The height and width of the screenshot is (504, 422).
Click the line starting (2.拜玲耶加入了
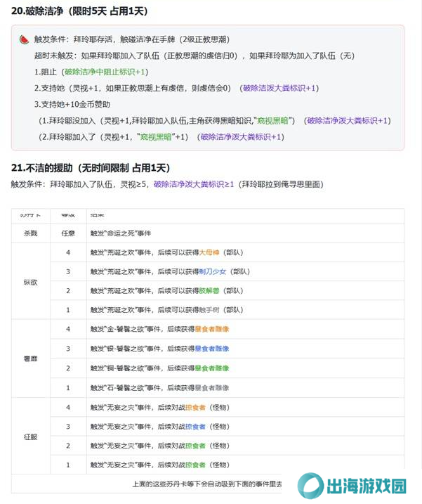[161, 137]
